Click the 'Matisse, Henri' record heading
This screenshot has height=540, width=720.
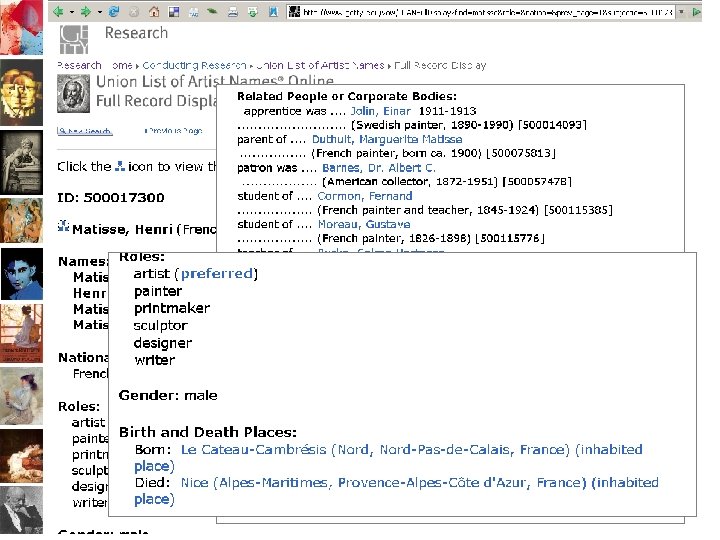coord(122,230)
